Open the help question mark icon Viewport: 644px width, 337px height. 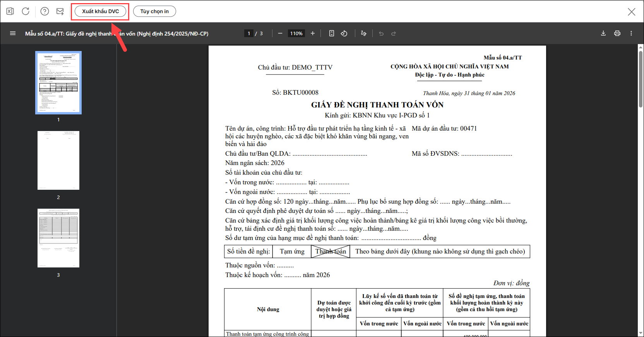pyautogui.click(x=45, y=11)
